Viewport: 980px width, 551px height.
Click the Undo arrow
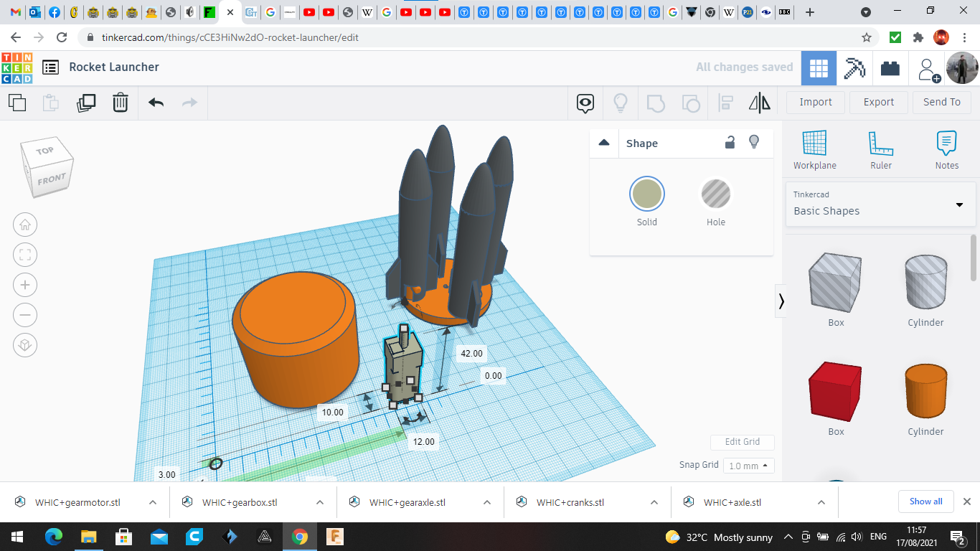pyautogui.click(x=156, y=103)
